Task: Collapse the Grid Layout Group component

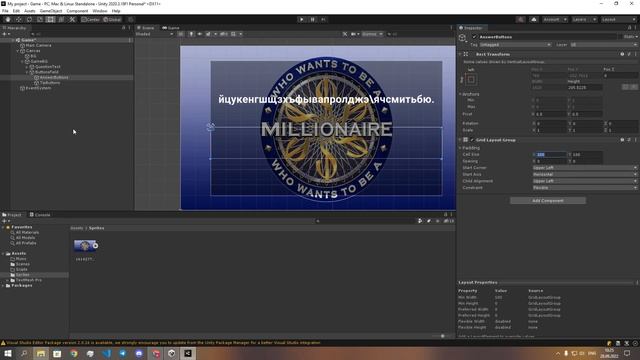Action: (x=460, y=140)
